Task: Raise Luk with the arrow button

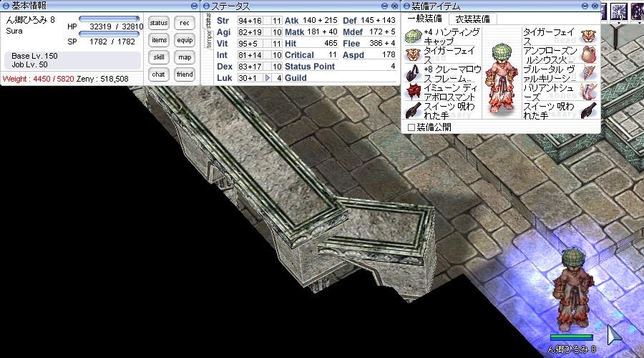Action: pos(268,77)
